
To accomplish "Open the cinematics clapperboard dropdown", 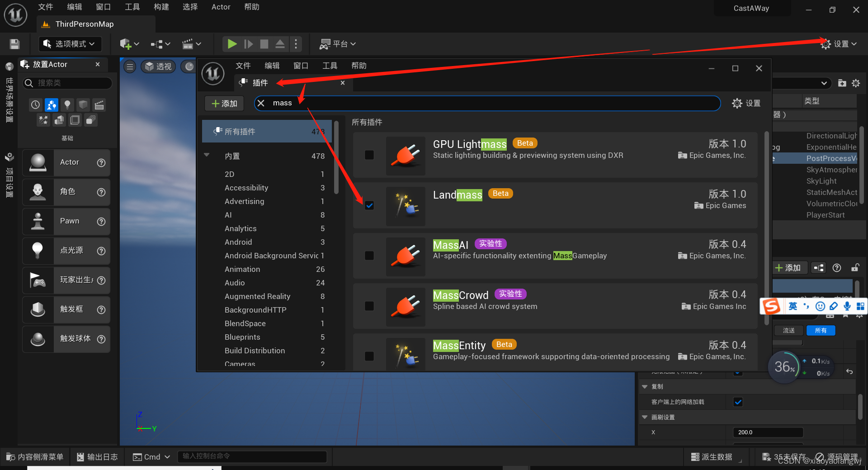I will click(x=191, y=44).
